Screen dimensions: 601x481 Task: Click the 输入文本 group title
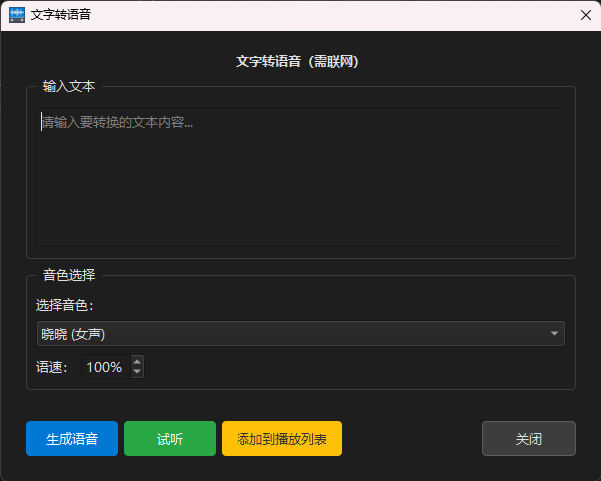tap(68, 87)
